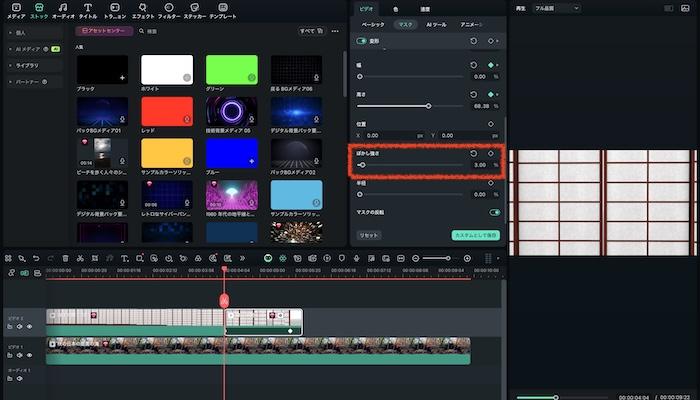Expand the ライブラリ section in sidebar
Image resolution: width=700 pixels, height=400 pixels.
(x=25, y=64)
